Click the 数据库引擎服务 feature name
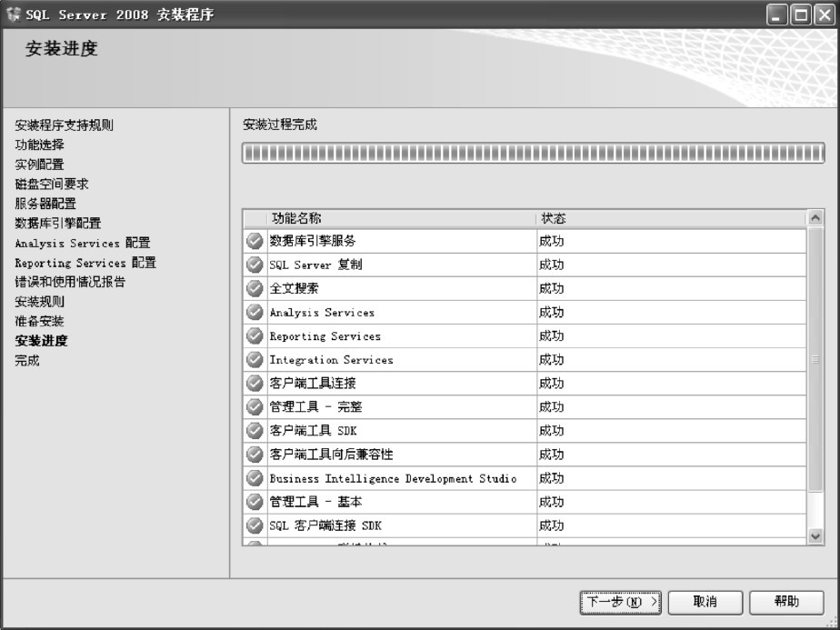The height and width of the screenshot is (630, 840). (x=313, y=241)
